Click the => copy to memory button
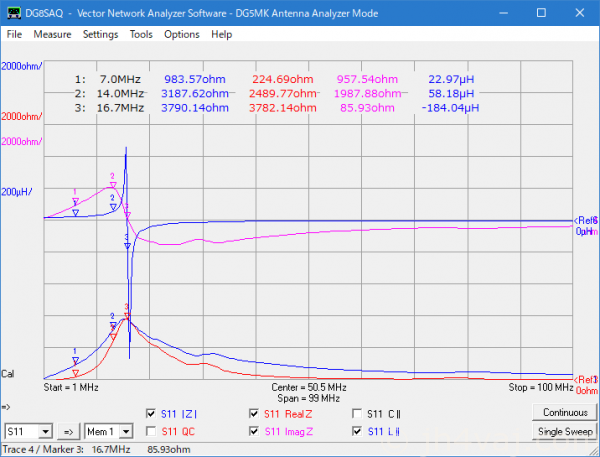Screen dimensions: 600x457 pyautogui.click(x=68, y=432)
